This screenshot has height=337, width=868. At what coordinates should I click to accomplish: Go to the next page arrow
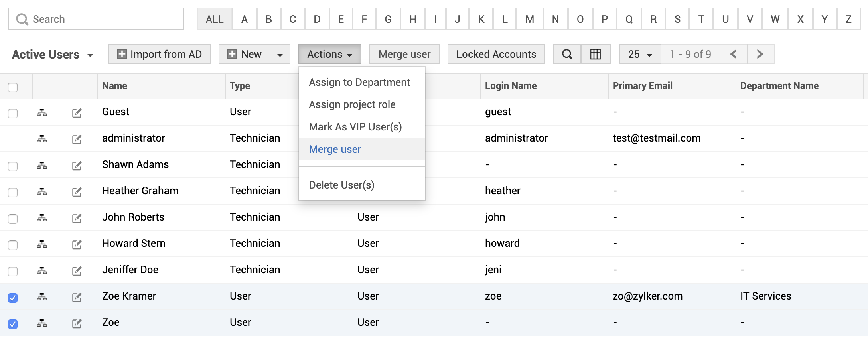pos(760,54)
